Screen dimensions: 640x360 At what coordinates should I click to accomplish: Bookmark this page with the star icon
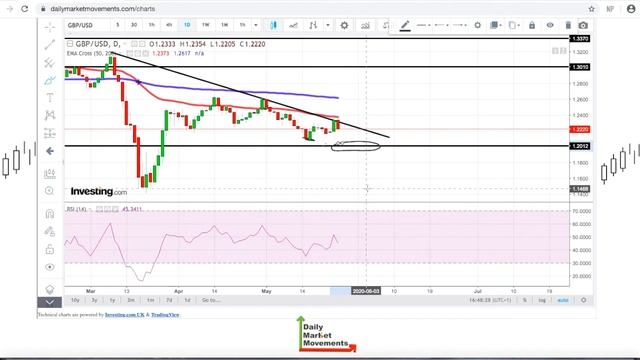click(x=591, y=9)
